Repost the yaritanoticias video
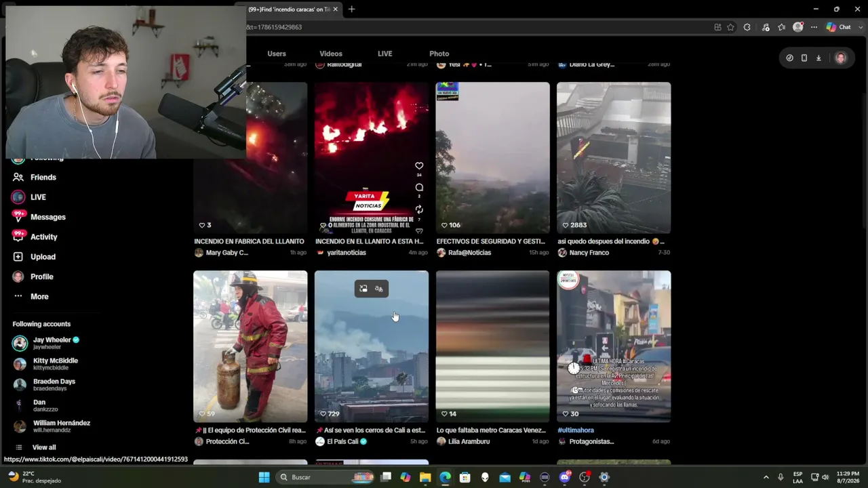This screenshot has height=488, width=868. 419,209
